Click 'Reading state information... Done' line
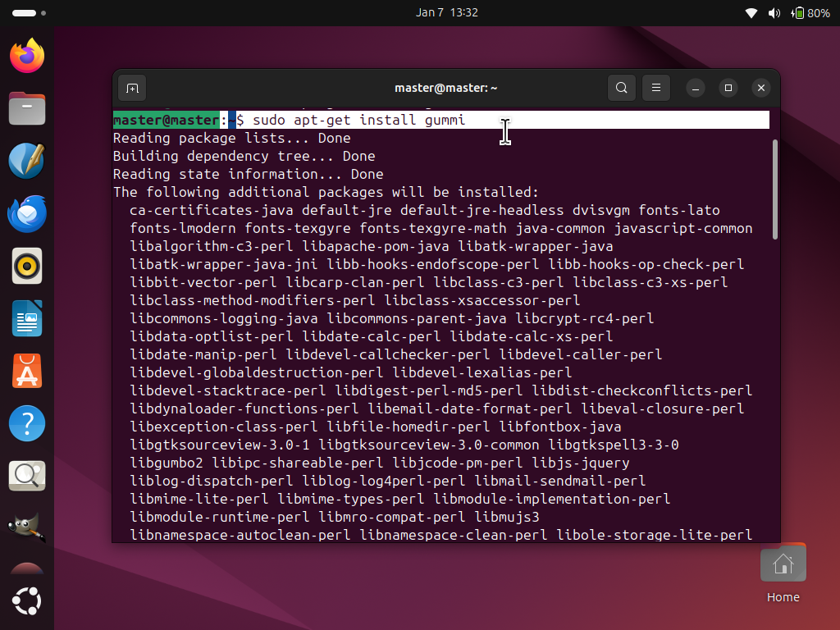 [248, 174]
